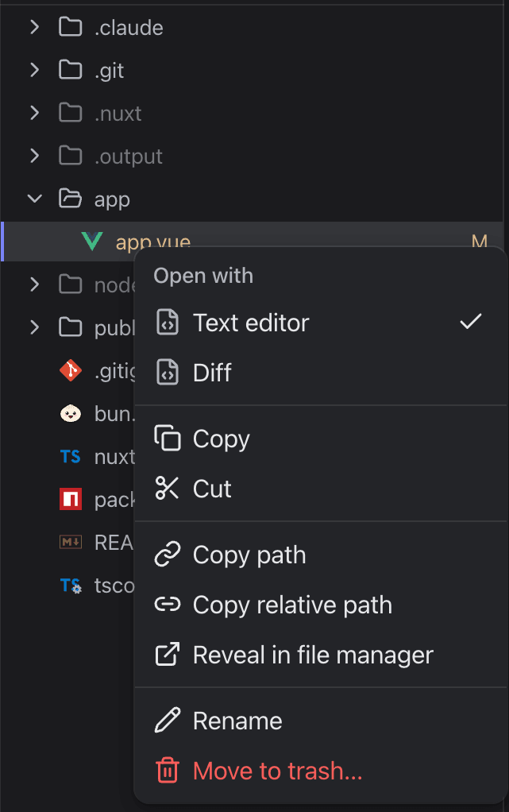The image size is (509, 812).
Task: Click the Vue logo icon of app.vue
Action: point(92,242)
